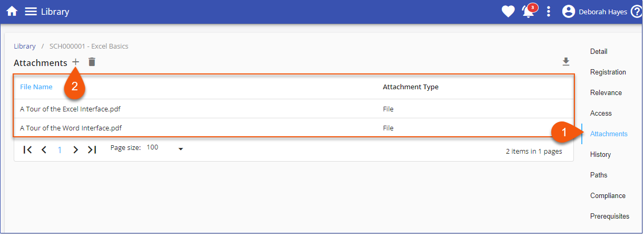Expand the Page size dropdown
Image resolution: width=644 pixels, height=235 pixels.
click(180, 149)
